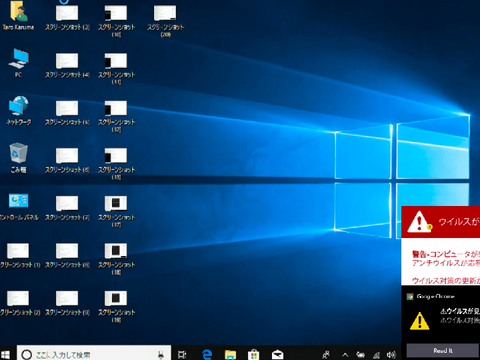Viewport: 480px width, 360px height.
Task: Select スクリーンショット (1) file
Action: click(19, 256)
